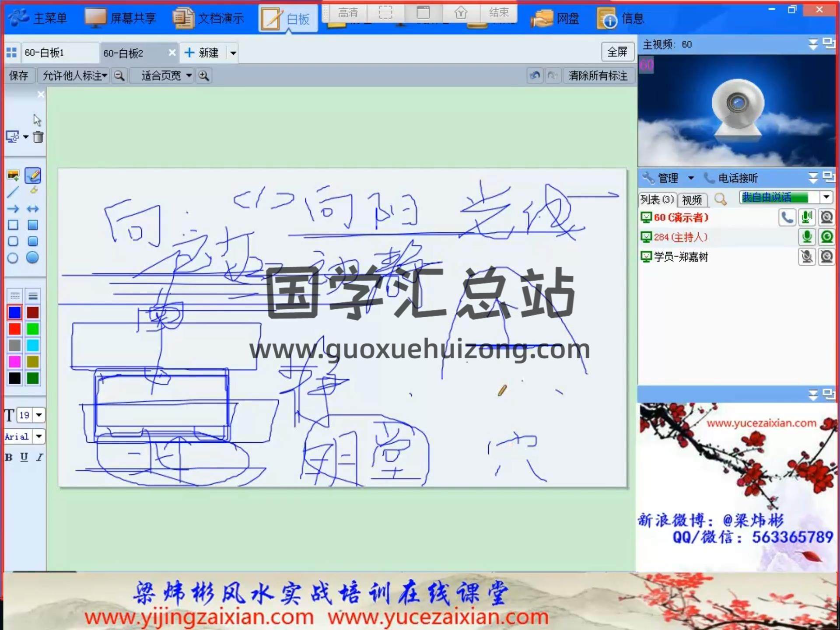Click the participant search magnifier

pos(720,199)
